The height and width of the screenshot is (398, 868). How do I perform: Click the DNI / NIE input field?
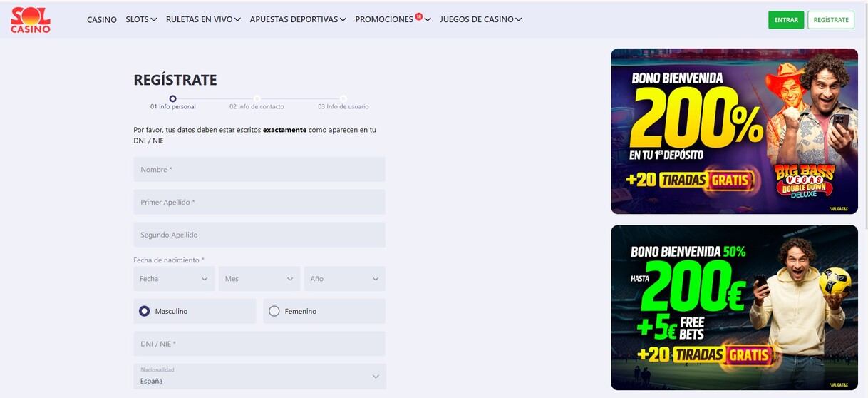[x=259, y=344]
